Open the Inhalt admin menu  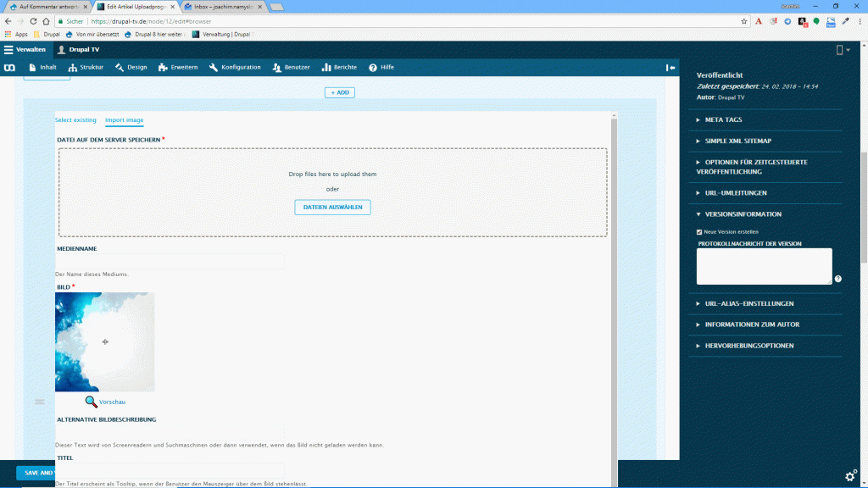[43, 67]
